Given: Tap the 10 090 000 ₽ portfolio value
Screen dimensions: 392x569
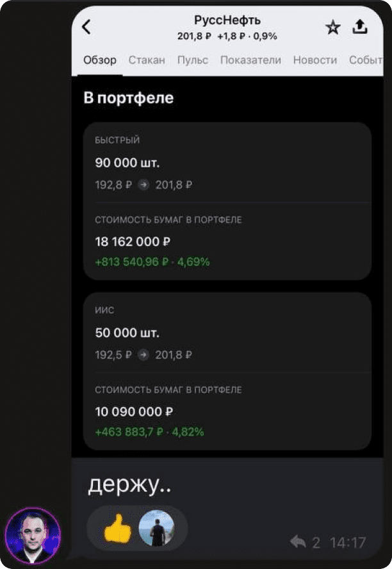Looking at the screenshot, I should click(x=133, y=411).
